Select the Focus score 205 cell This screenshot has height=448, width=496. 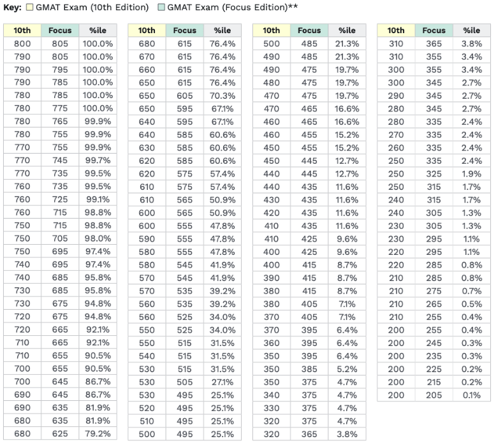[x=434, y=394]
